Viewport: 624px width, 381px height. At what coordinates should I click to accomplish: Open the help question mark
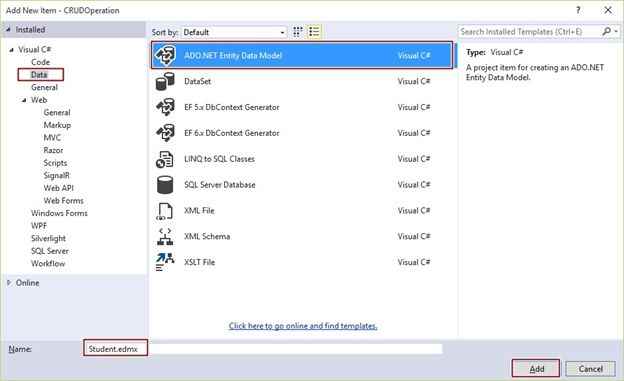tap(578, 10)
